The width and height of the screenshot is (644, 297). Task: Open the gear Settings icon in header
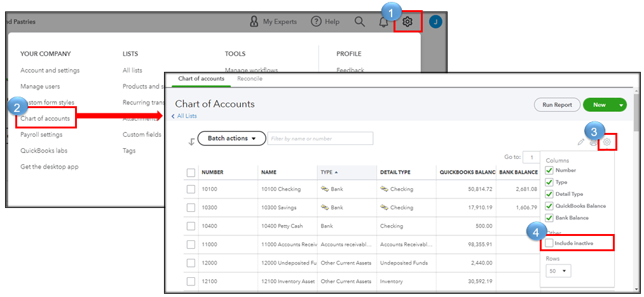[x=408, y=22]
